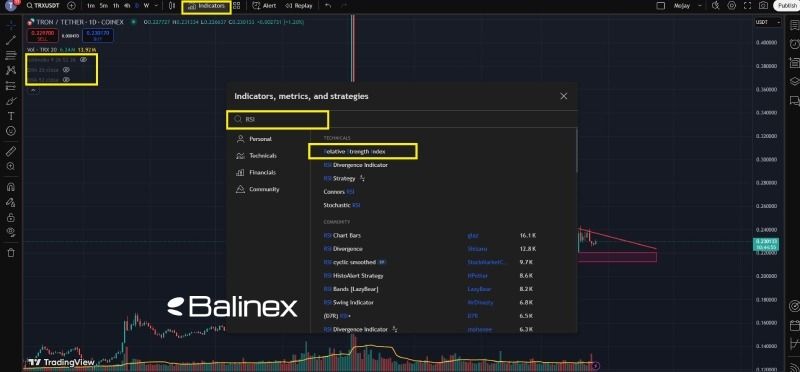Select the brush drawing tool
The height and width of the screenshot is (372, 800).
(11, 101)
